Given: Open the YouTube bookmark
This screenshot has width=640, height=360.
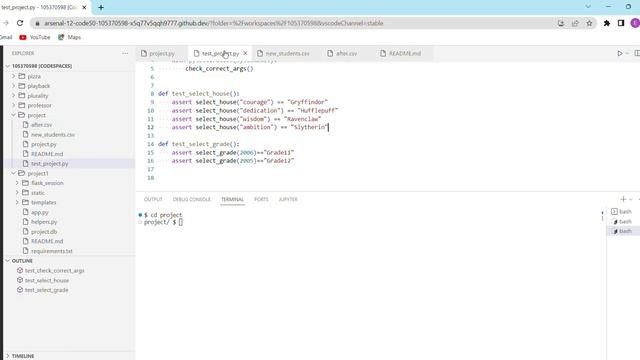Looking at the screenshot, I should pos(35,37).
